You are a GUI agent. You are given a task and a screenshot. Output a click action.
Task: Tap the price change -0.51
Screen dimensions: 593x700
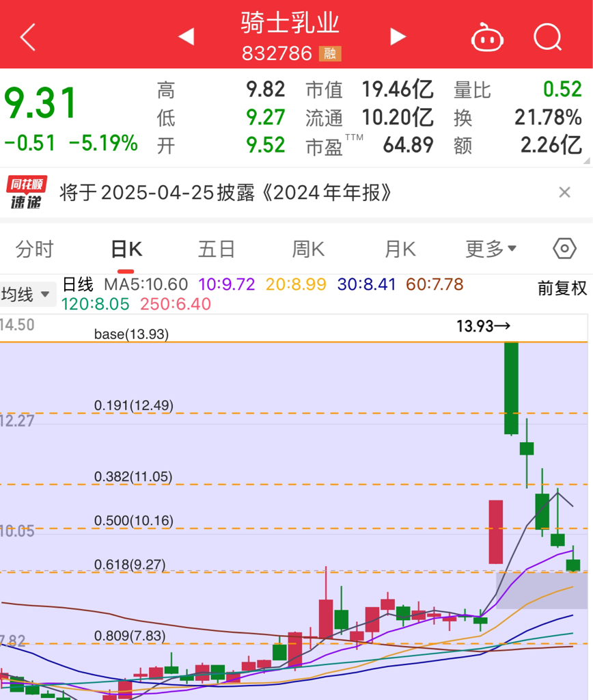[30, 144]
